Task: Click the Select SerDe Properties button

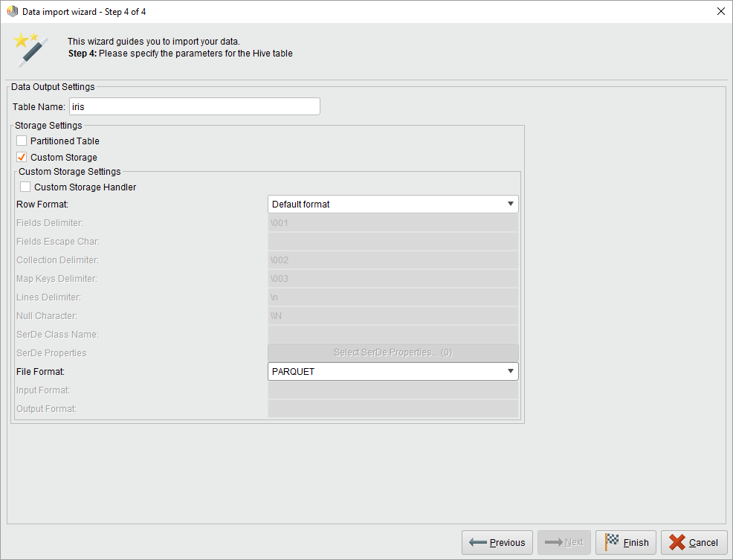Action: pyautogui.click(x=393, y=352)
